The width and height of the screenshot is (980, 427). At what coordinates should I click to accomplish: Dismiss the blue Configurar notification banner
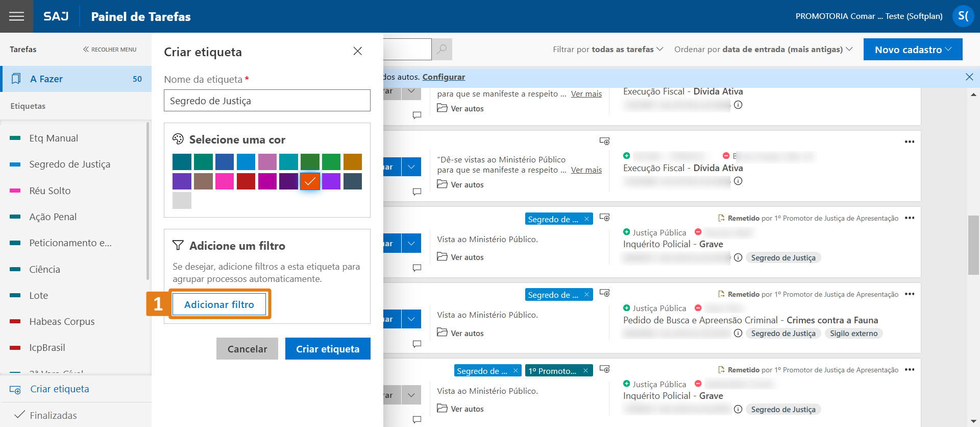969,77
